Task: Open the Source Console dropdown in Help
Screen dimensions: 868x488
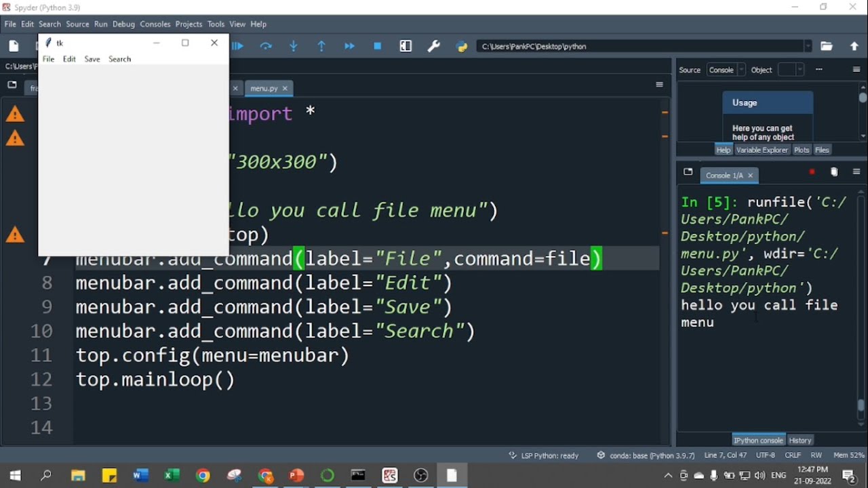Action: point(726,70)
